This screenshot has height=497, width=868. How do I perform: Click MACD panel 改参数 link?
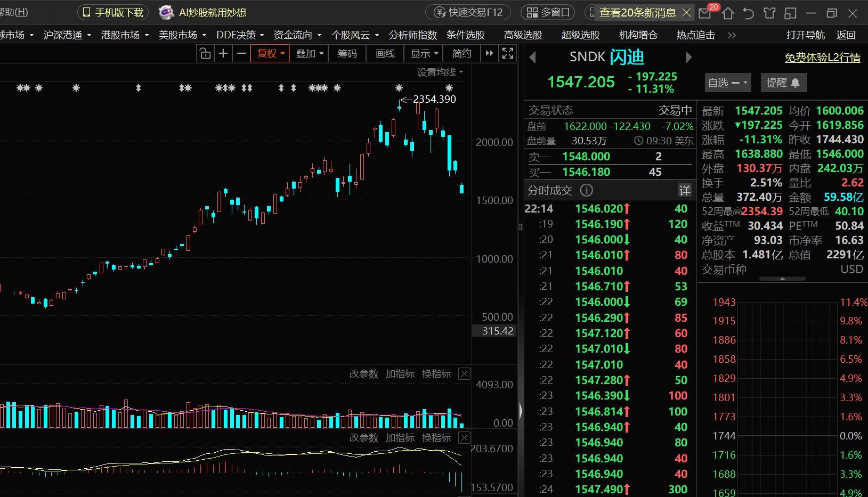(x=363, y=438)
